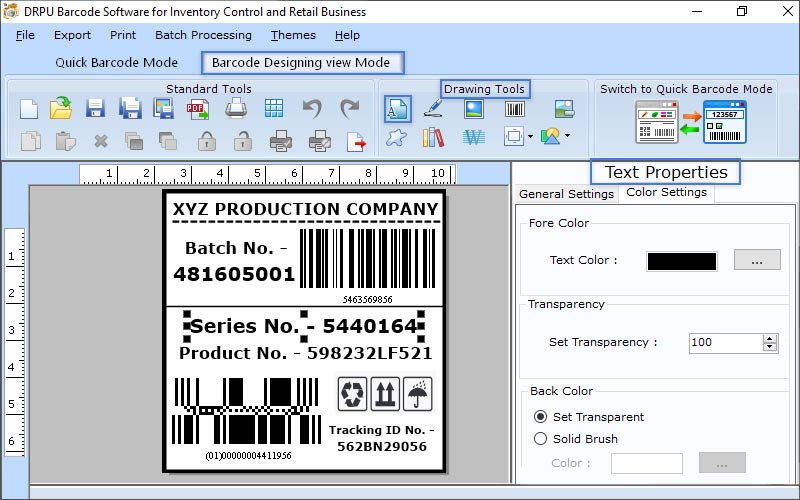The width and height of the screenshot is (800, 500).
Task: Open the File menu
Action: [x=25, y=35]
